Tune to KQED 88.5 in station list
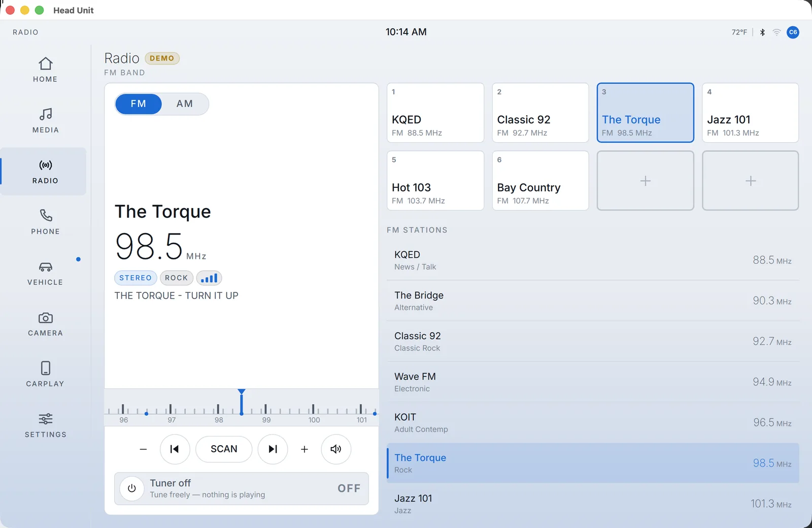 tap(593, 260)
